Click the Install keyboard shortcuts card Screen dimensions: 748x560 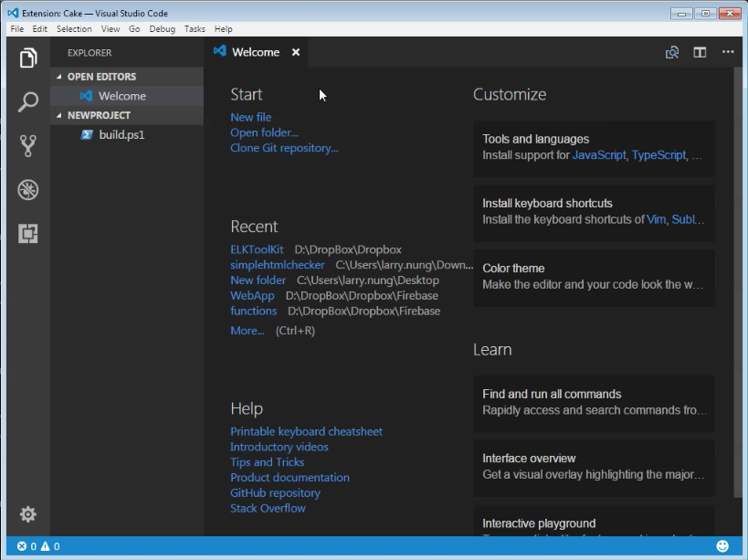594,213
